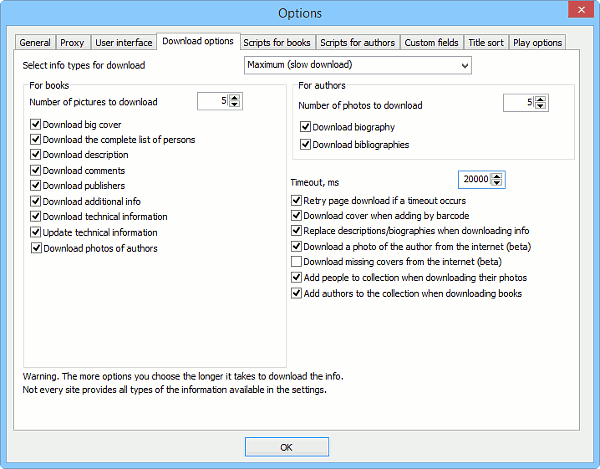
Task: Open the Title sort tab
Action: (x=486, y=42)
